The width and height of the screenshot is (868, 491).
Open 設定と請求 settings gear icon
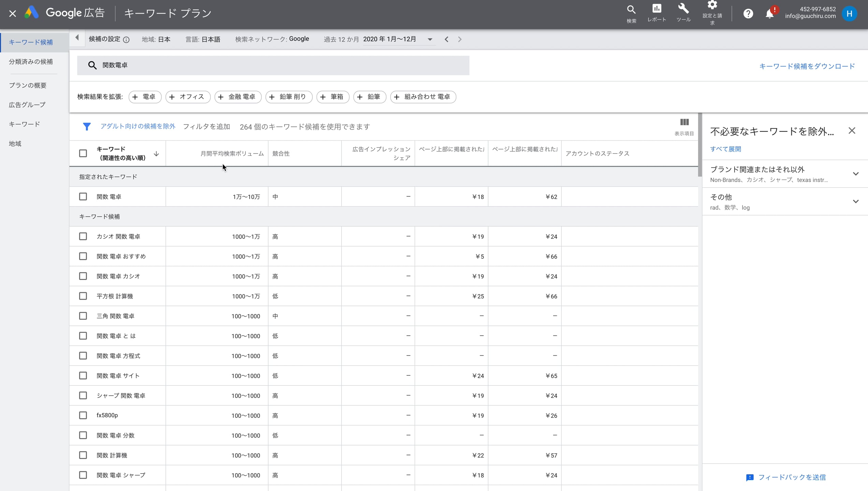pyautogui.click(x=712, y=6)
